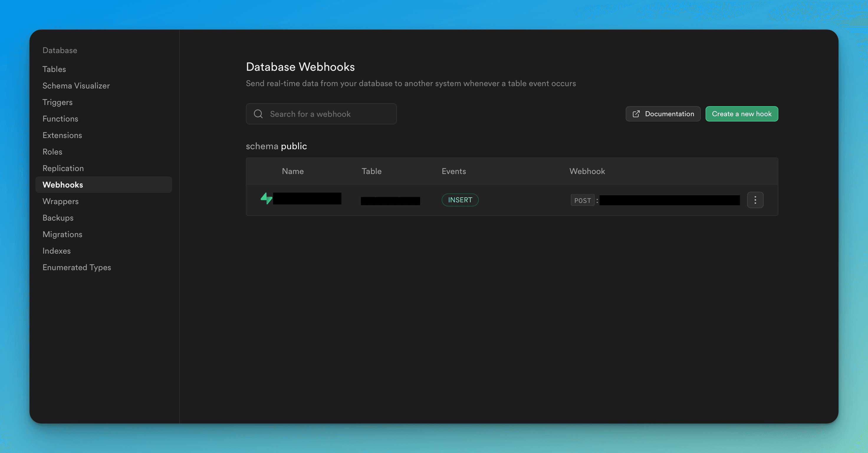Viewport: 868px width, 453px height.
Task: Click the Database Webhooks title
Action: [300, 67]
